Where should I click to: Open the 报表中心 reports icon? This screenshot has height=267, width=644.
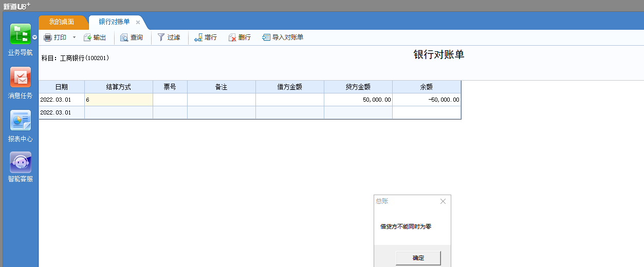20,120
